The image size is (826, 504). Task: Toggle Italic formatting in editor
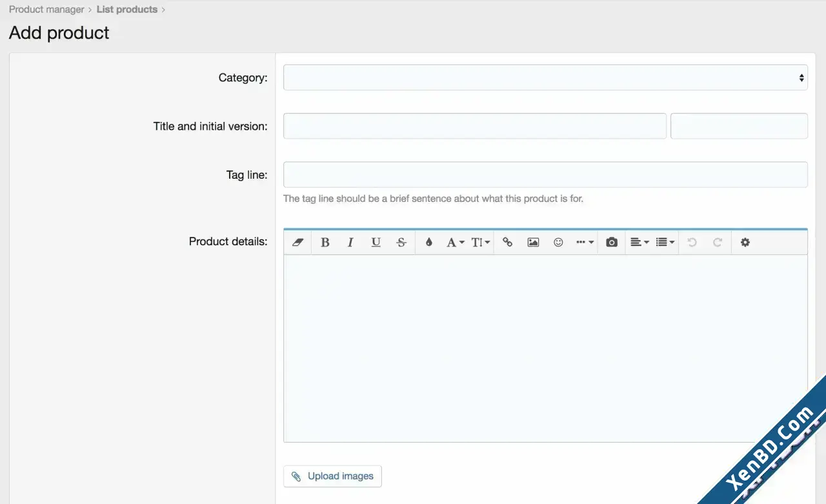point(350,243)
